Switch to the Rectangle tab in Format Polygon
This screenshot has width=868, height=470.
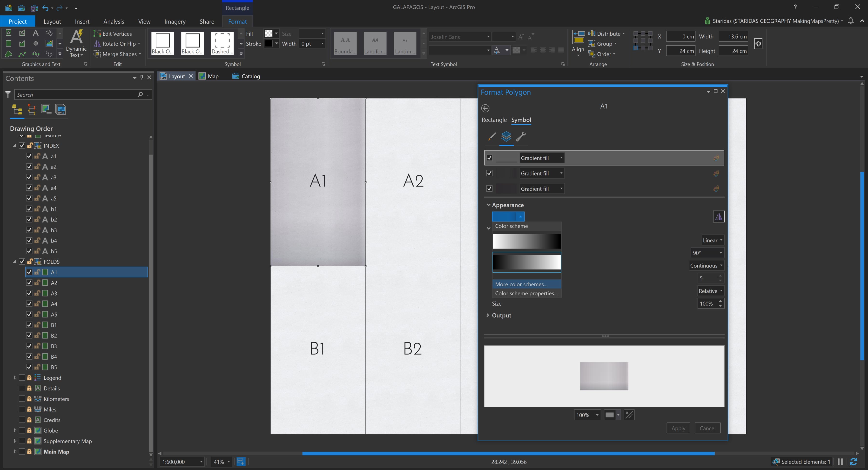[x=494, y=120]
